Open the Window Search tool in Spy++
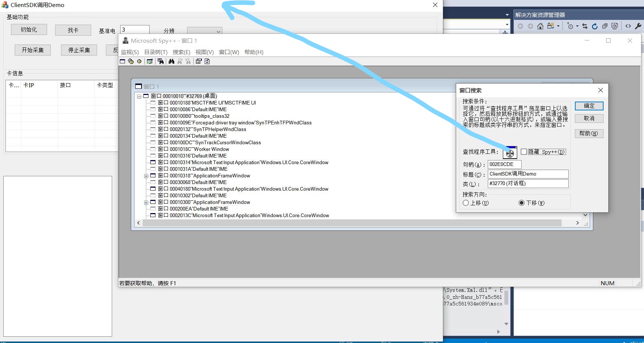 pos(161,61)
